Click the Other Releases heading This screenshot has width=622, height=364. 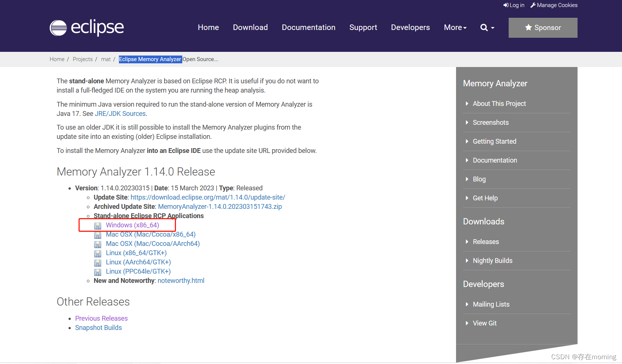pos(93,302)
